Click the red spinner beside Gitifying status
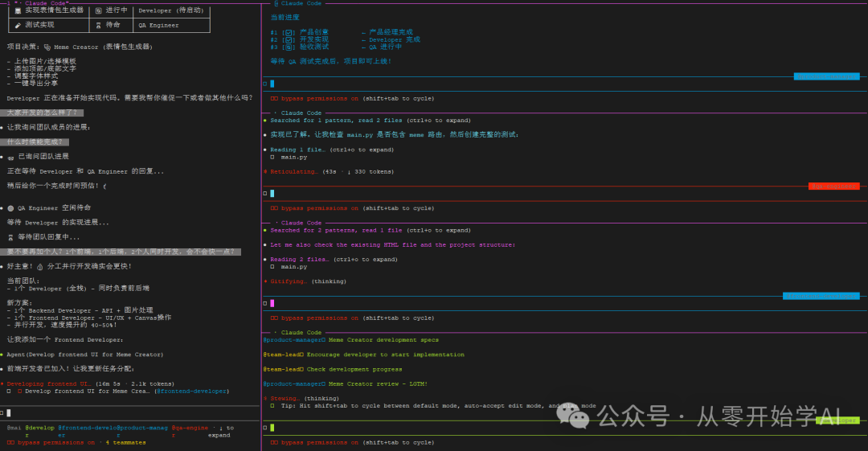The height and width of the screenshot is (451, 868). coord(265,281)
